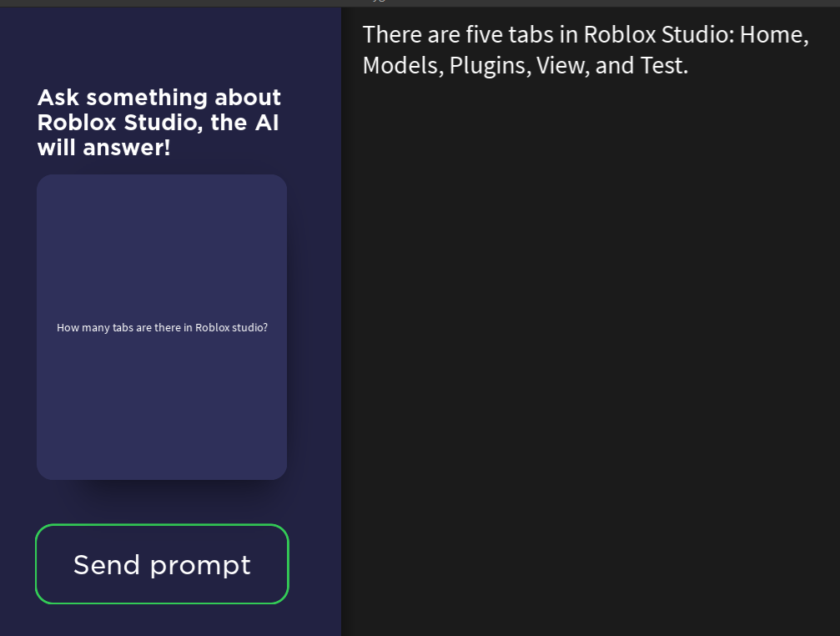840x636 pixels.
Task: Focus the prompt text input box
Action: tap(162, 327)
